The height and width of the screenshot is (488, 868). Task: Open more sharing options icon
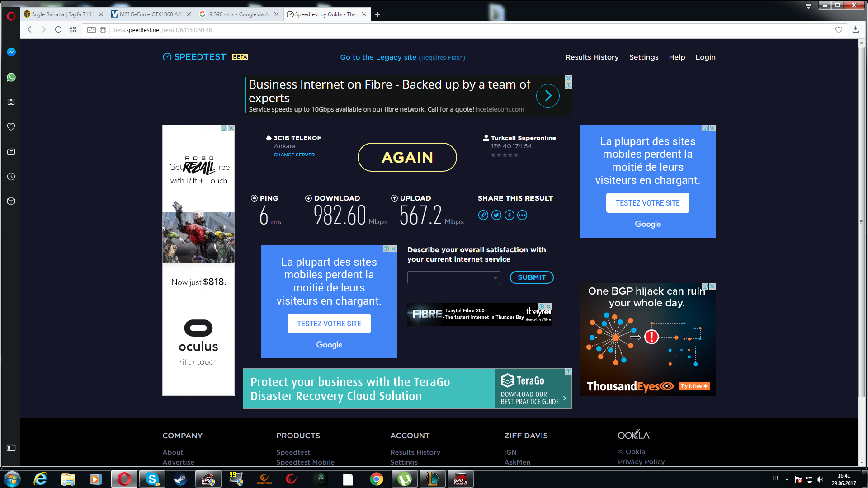tap(522, 215)
